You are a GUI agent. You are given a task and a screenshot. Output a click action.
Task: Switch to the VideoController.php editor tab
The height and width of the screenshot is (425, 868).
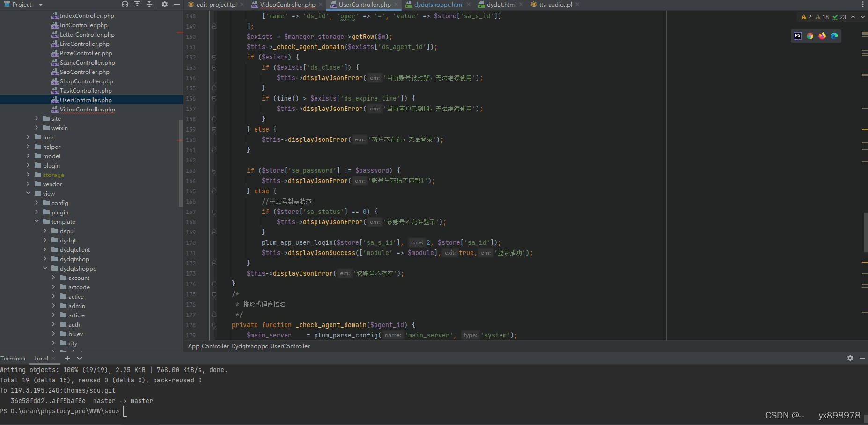(287, 5)
